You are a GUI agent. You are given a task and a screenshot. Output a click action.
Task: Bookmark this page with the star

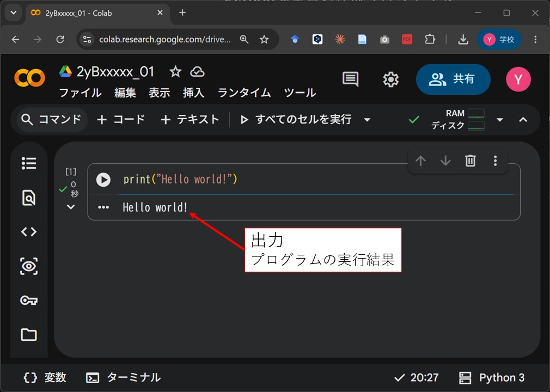[264, 39]
